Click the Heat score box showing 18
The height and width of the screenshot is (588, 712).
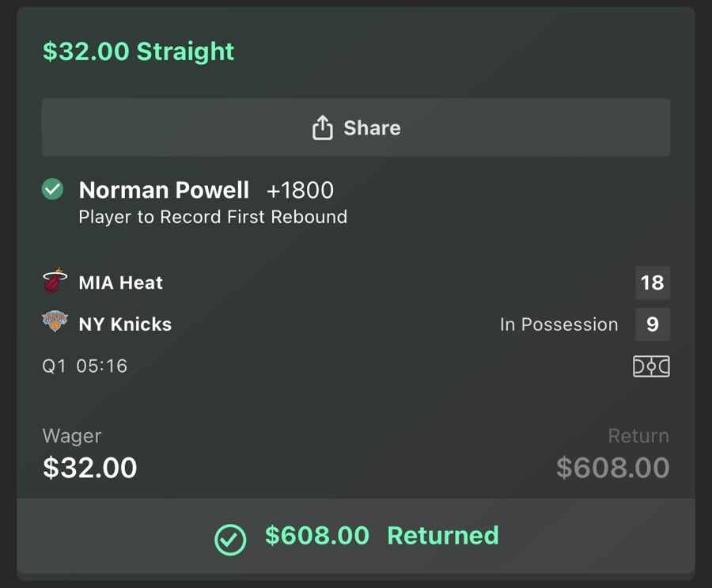653,282
